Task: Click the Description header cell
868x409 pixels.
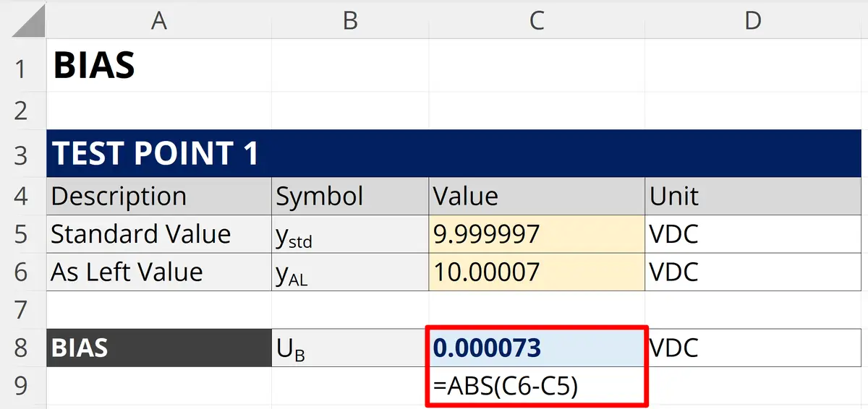Action: (x=159, y=196)
